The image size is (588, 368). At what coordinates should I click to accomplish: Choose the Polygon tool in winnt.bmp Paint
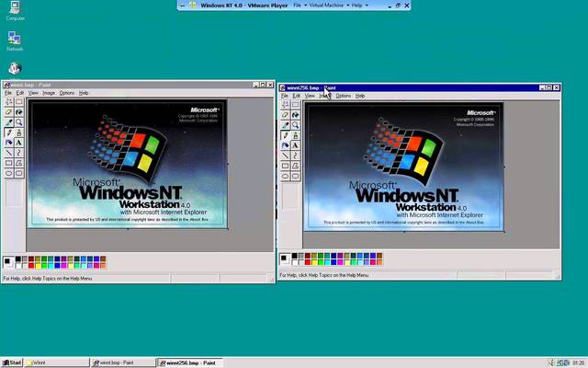click(18, 163)
